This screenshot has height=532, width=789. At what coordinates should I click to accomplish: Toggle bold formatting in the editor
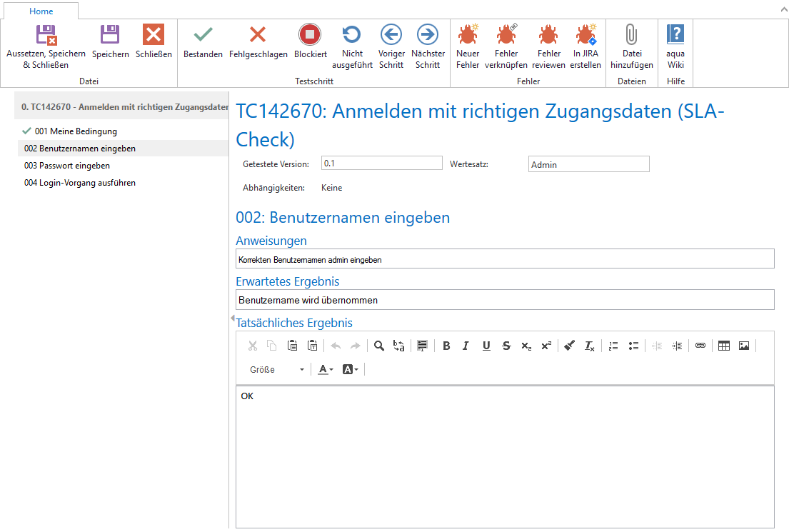446,346
